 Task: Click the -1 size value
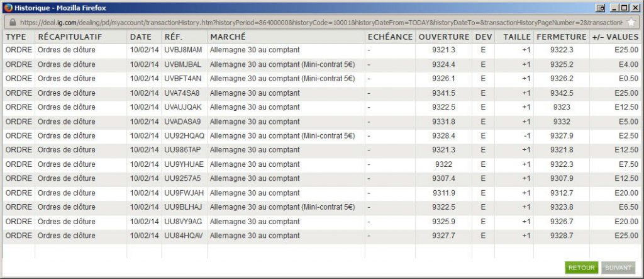click(528, 135)
